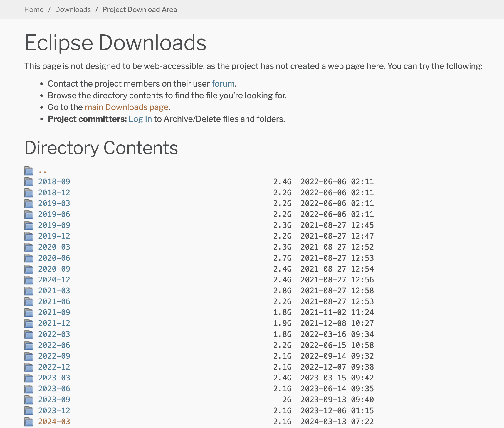Open the 2018-09 directory link
The height and width of the screenshot is (428, 504).
click(54, 182)
